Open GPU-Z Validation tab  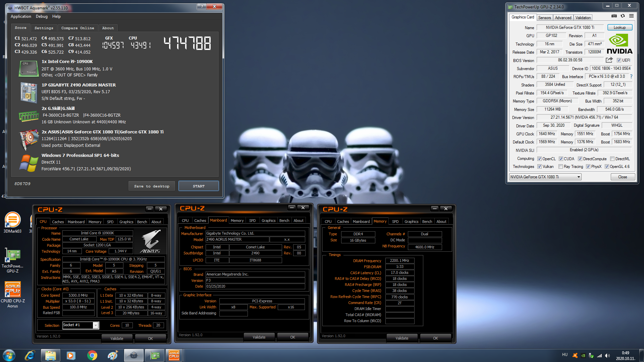pos(583,18)
